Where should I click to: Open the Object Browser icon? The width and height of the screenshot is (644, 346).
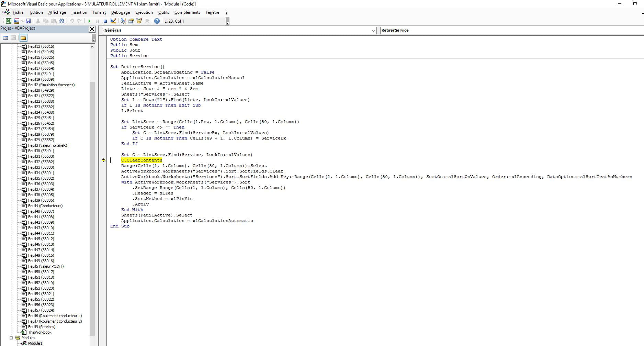pyautogui.click(x=139, y=21)
